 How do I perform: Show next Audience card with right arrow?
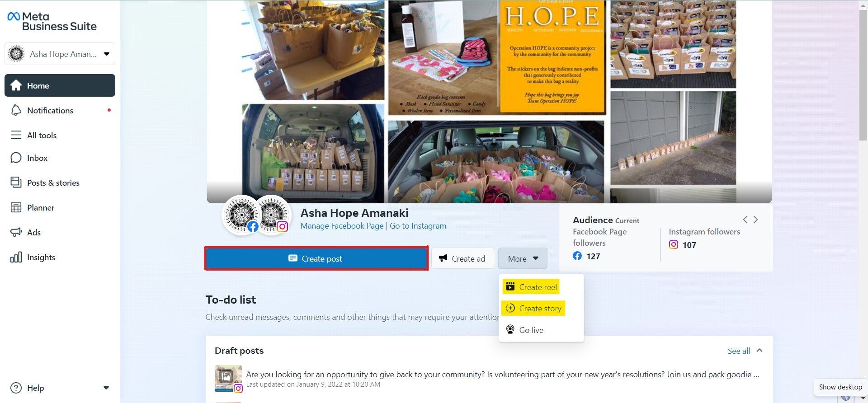point(755,220)
